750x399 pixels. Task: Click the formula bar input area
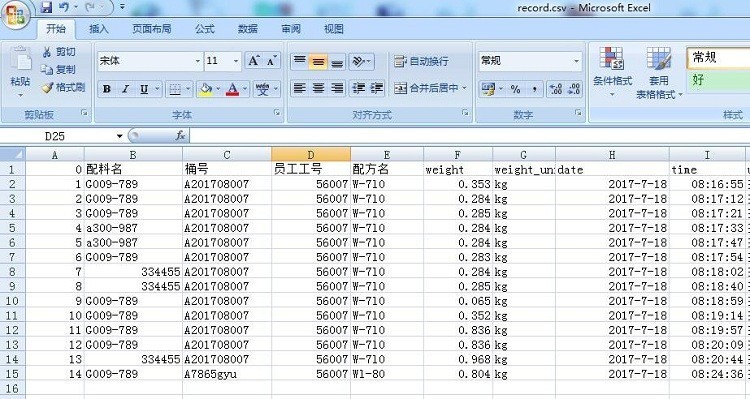point(470,136)
